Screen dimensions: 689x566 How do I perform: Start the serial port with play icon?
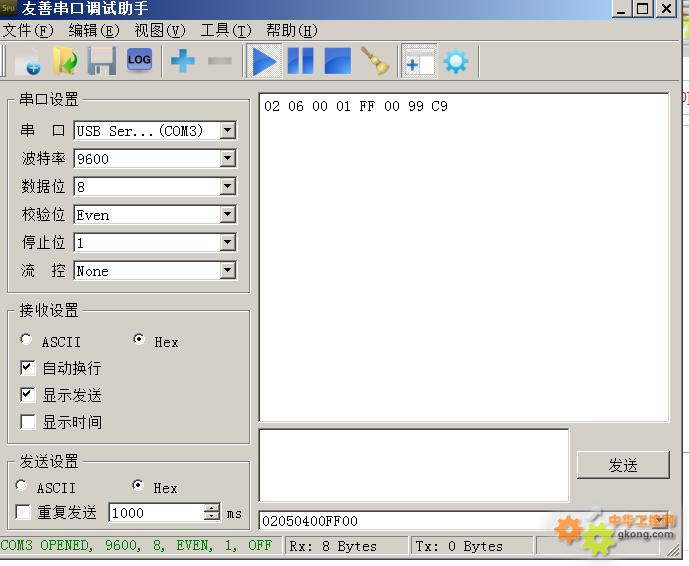pos(264,61)
